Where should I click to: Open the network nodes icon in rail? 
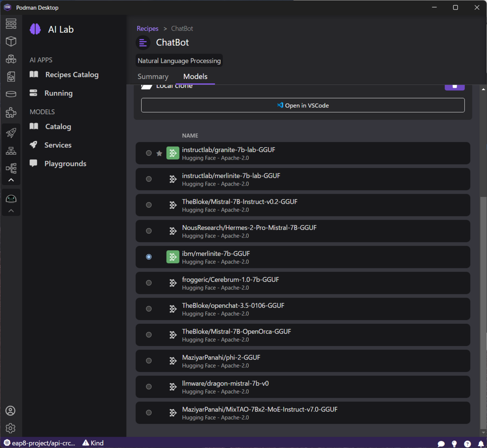11,150
